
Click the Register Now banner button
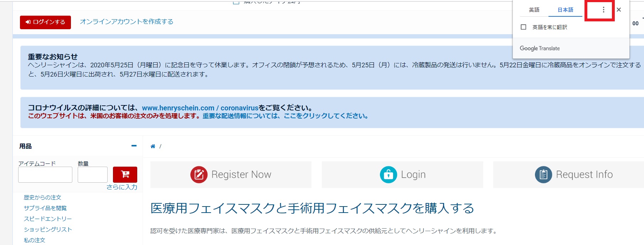tap(231, 174)
